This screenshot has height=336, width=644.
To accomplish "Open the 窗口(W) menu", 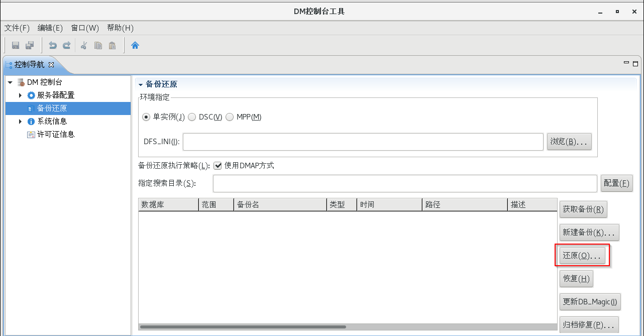I will pos(85,28).
